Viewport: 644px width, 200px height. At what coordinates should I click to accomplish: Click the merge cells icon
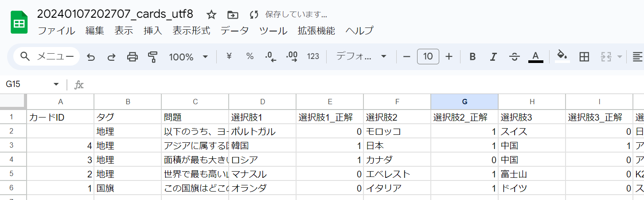click(606, 56)
